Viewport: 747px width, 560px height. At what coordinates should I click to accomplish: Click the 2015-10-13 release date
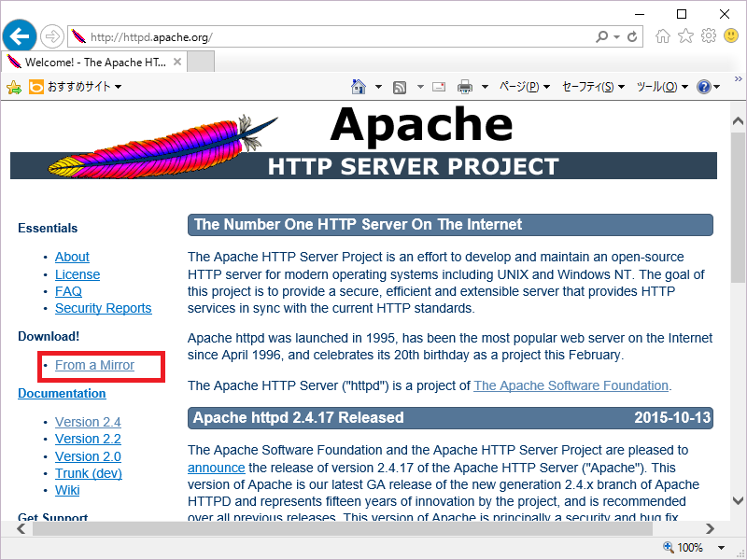coord(672,417)
